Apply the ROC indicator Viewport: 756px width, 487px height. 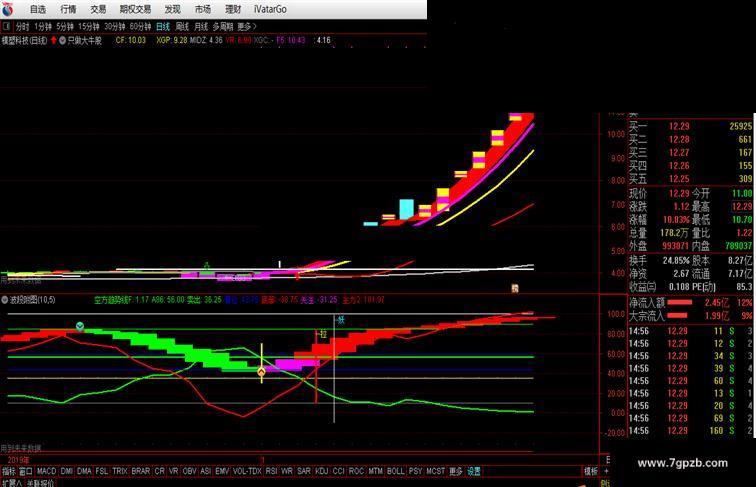pos(356,471)
